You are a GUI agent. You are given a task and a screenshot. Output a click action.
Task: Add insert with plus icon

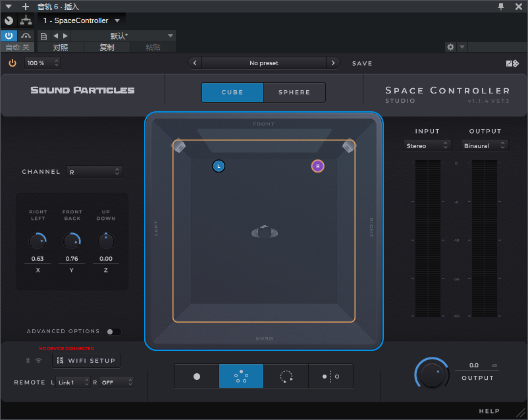[x=25, y=7]
